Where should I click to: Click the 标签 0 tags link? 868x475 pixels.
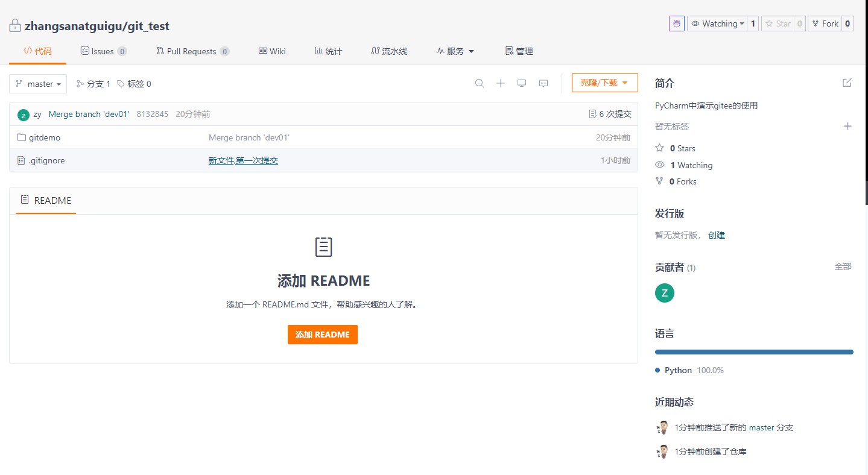tap(134, 84)
